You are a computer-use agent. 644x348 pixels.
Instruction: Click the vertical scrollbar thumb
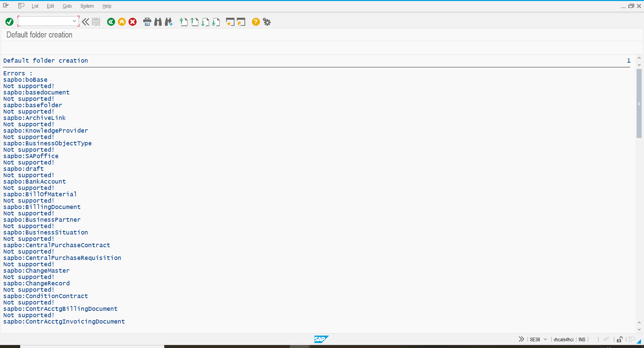[x=639, y=103]
